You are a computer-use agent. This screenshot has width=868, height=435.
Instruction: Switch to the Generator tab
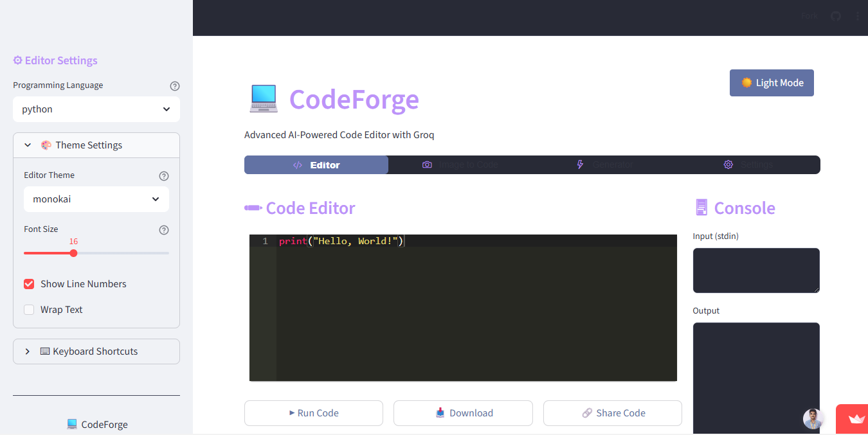pyautogui.click(x=604, y=165)
